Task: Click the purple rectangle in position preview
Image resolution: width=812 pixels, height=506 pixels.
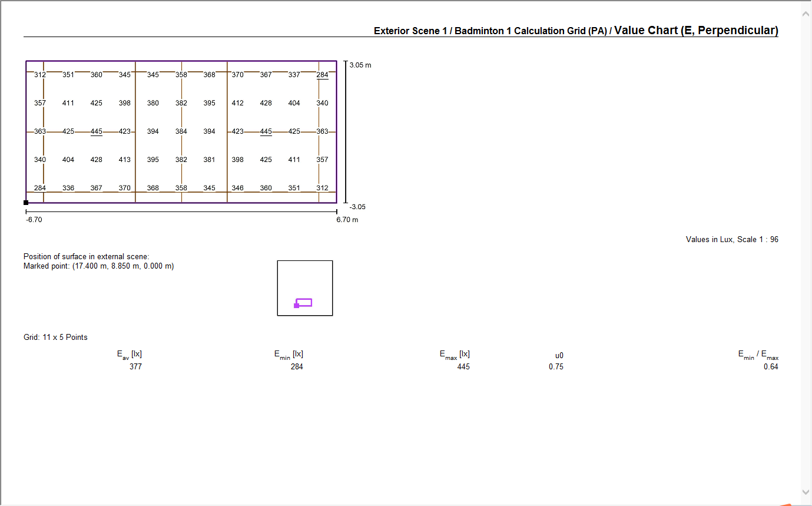Action: coord(304,303)
